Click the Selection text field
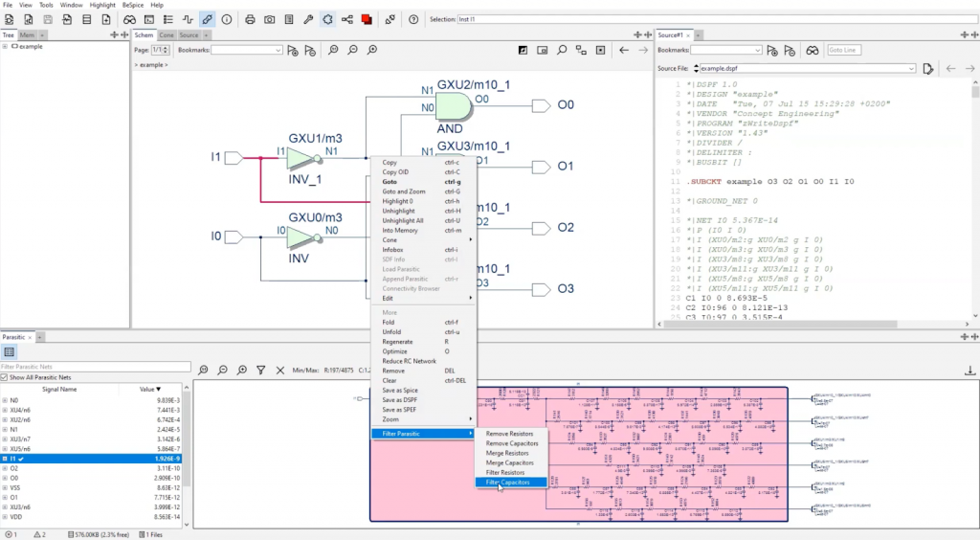The image size is (980, 540). point(716,19)
